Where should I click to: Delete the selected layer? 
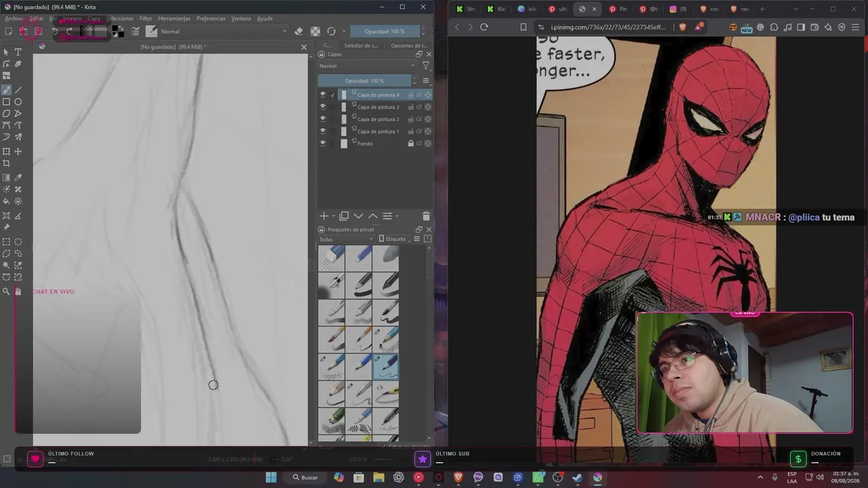click(426, 216)
